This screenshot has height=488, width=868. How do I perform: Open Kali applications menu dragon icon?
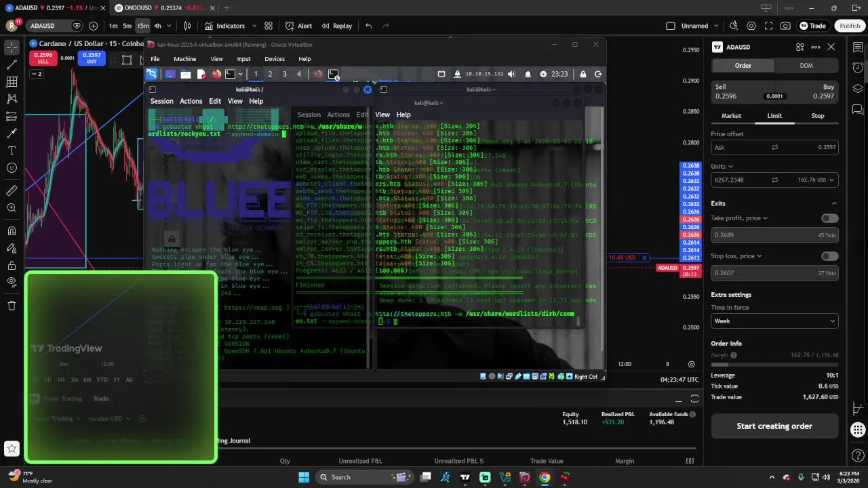pyautogui.click(x=152, y=74)
